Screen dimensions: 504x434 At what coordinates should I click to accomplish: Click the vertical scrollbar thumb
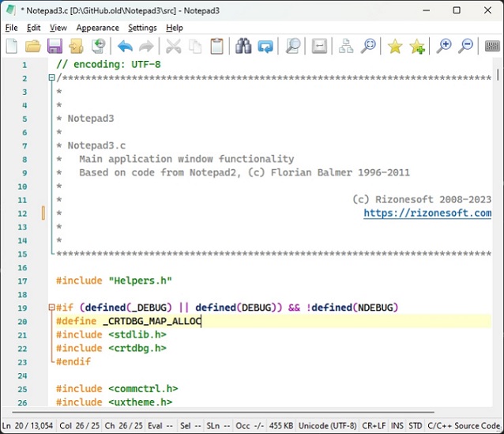click(498, 74)
